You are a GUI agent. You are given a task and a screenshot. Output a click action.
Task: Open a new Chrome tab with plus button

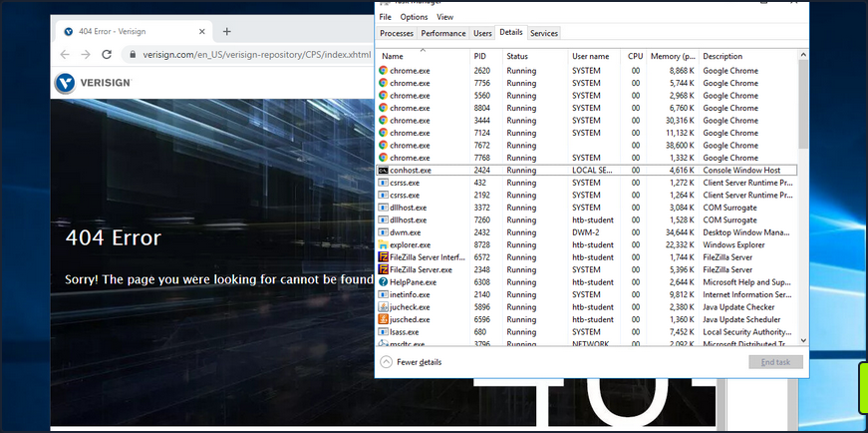click(x=226, y=32)
